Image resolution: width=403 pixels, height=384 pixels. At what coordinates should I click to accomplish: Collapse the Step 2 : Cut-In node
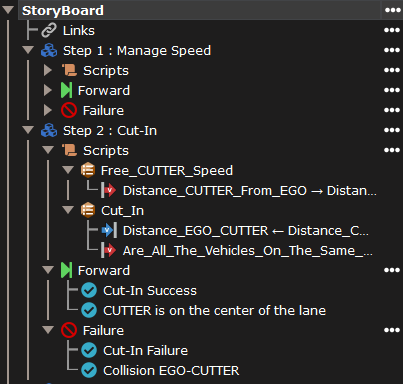coord(28,130)
